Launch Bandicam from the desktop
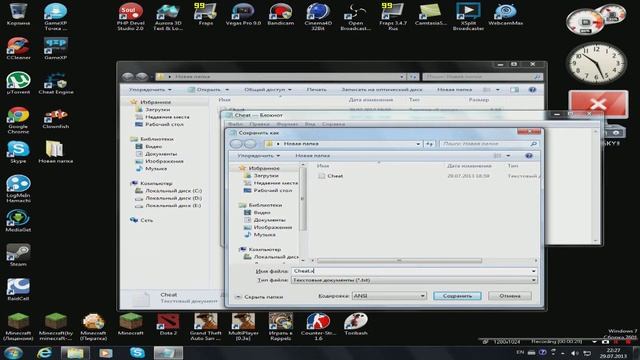The height and width of the screenshot is (360, 640). (280, 14)
